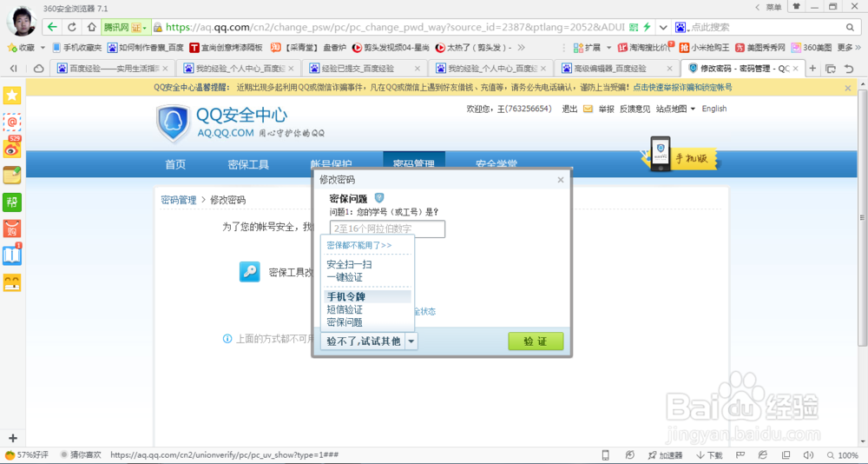Click the 密保都不能用了>> link
Image resolution: width=868 pixels, height=464 pixels.
pos(359,245)
